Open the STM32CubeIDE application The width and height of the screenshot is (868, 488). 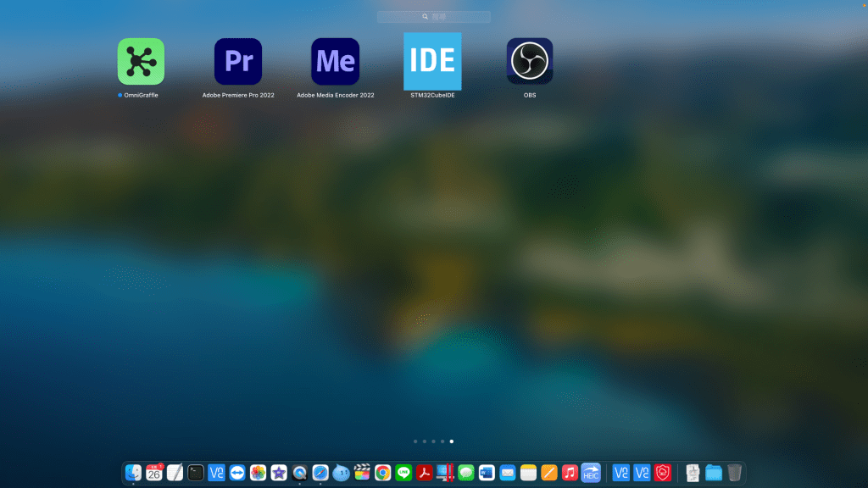point(432,62)
